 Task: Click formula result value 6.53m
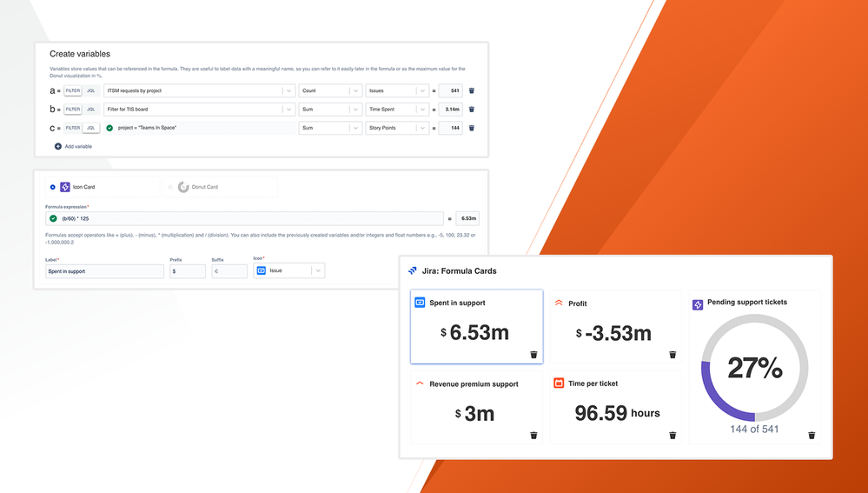click(467, 218)
